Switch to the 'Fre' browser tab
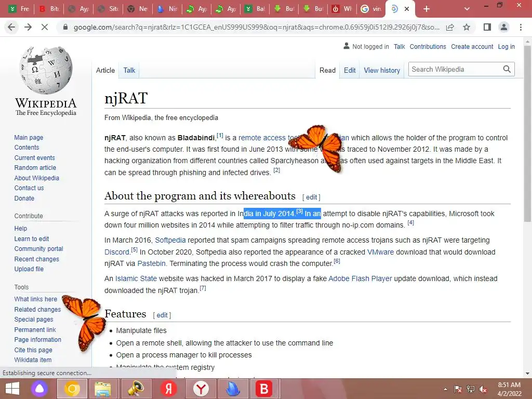Screen dimensions: 532x399 coord(19,9)
